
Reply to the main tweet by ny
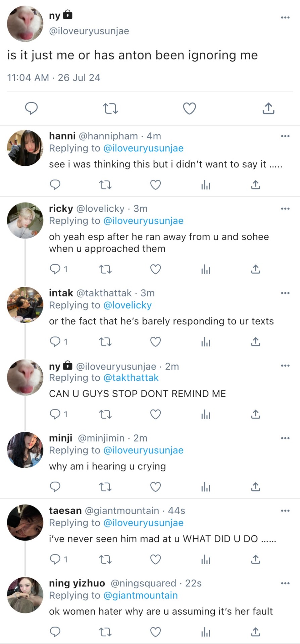(32, 109)
